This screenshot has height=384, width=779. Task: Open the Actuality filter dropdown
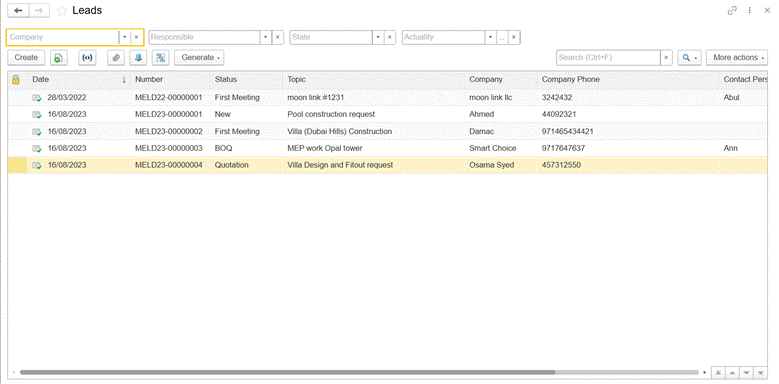(x=491, y=37)
